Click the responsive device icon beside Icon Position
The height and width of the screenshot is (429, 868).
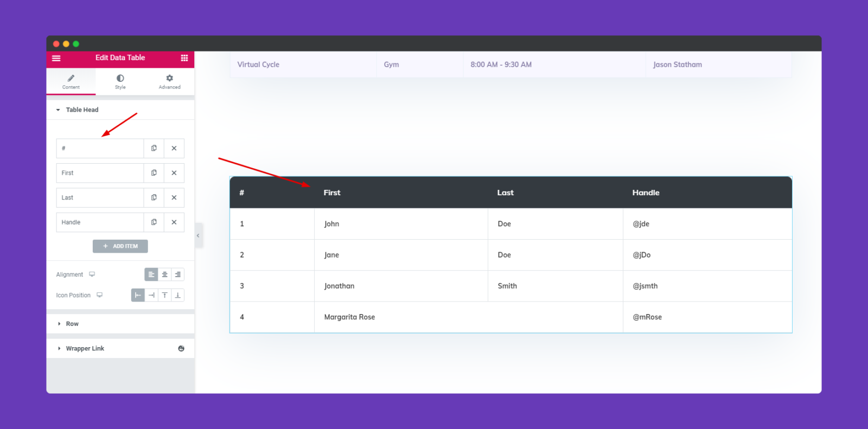[99, 295]
